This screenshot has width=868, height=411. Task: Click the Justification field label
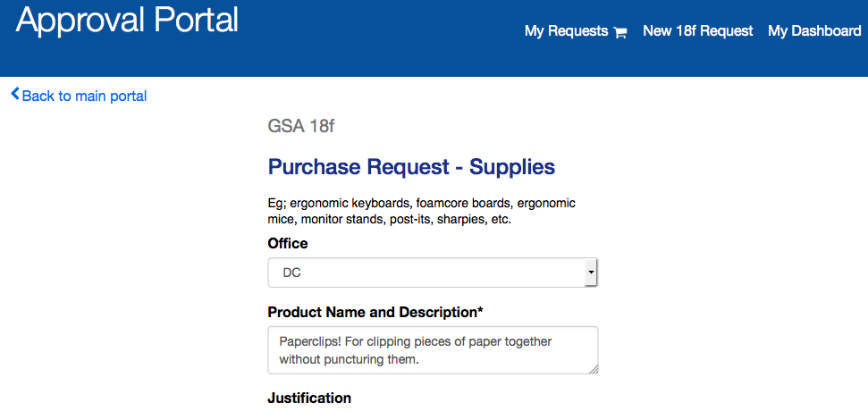[309, 398]
